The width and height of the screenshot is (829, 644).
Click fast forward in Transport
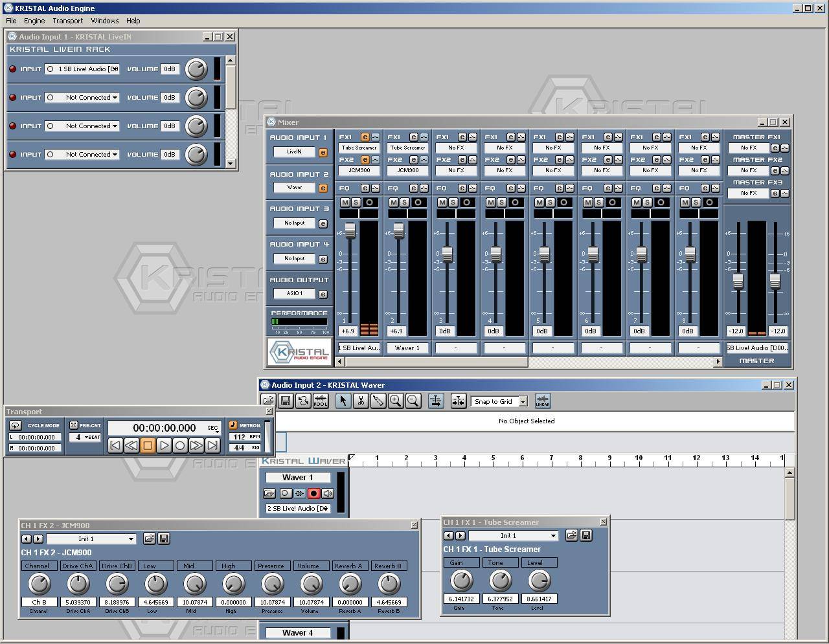[x=196, y=445]
